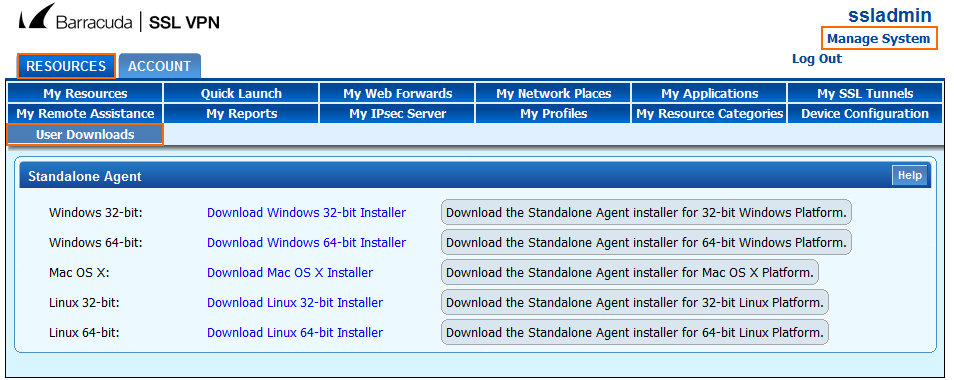Click the Help button in Standalone Agent
The height and width of the screenshot is (380, 954).
(910, 175)
